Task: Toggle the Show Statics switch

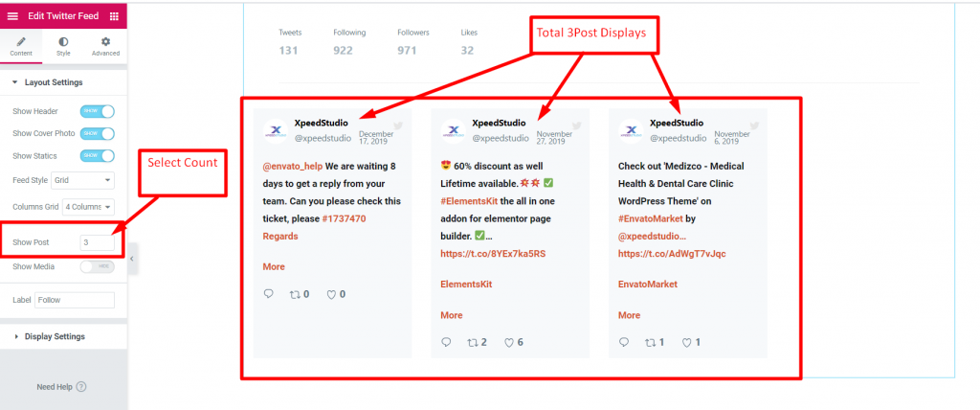Action: pos(98,156)
